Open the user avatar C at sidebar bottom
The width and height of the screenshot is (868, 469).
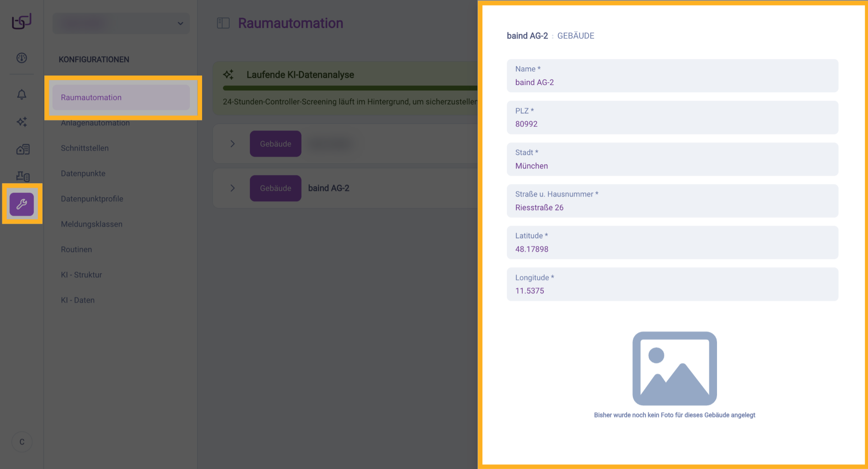tap(21, 442)
